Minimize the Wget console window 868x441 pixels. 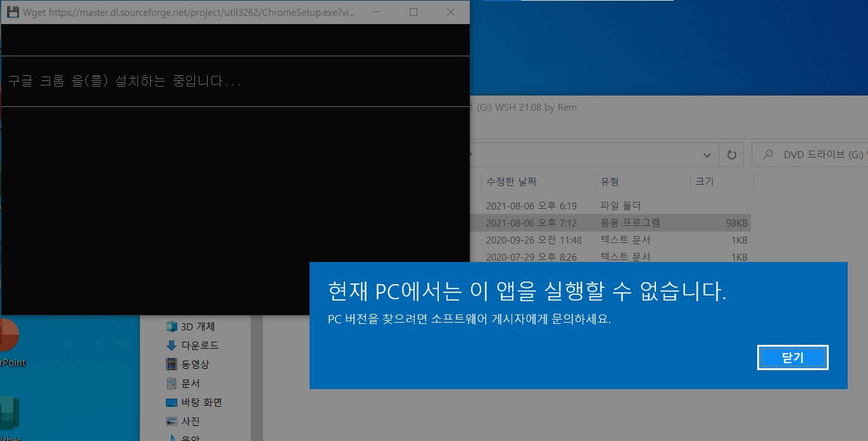click(377, 12)
